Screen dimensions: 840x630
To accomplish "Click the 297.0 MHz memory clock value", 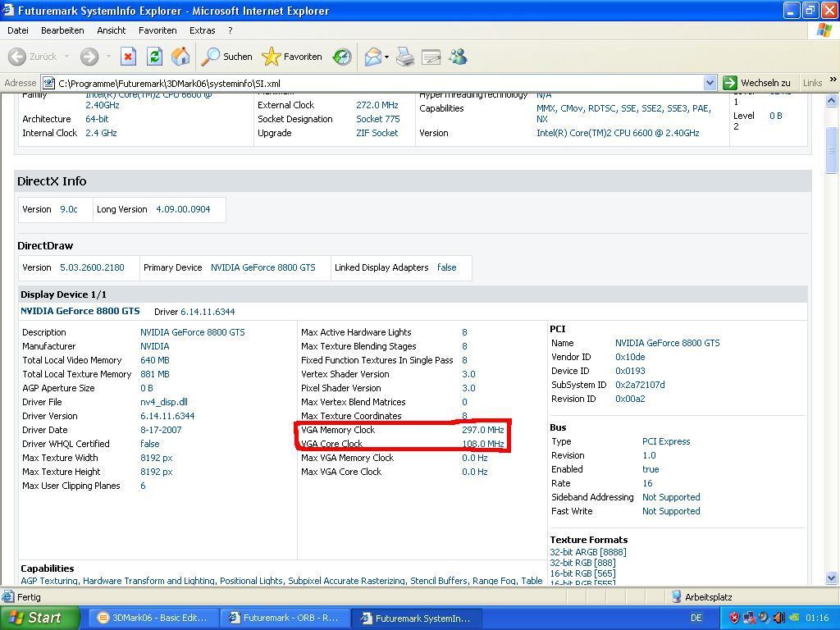I will click(x=482, y=430).
